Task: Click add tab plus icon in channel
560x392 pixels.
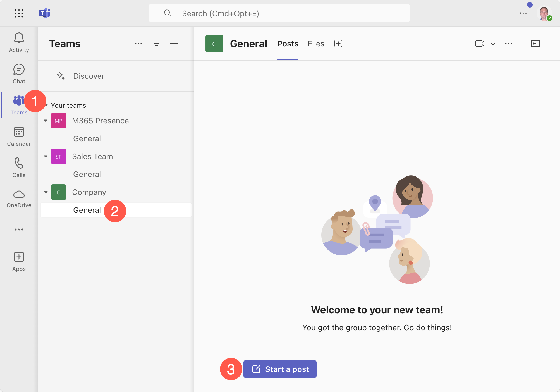Action: coord(339,43)
